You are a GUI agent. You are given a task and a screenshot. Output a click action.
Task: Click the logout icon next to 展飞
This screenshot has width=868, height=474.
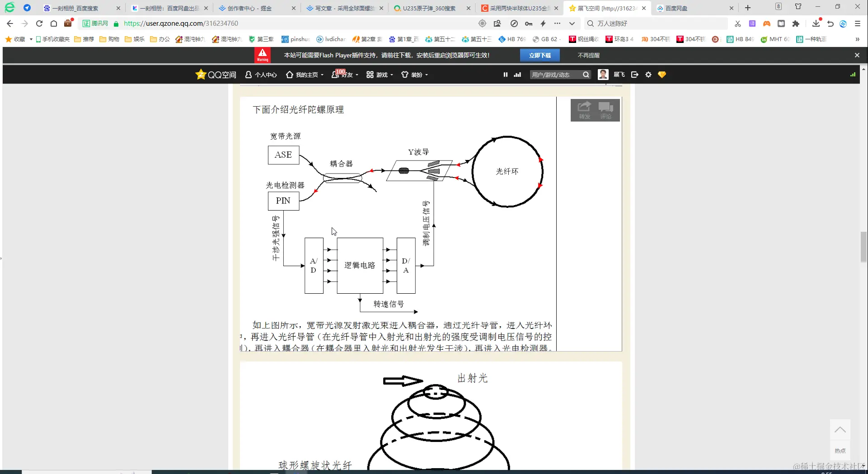(634, 75)
